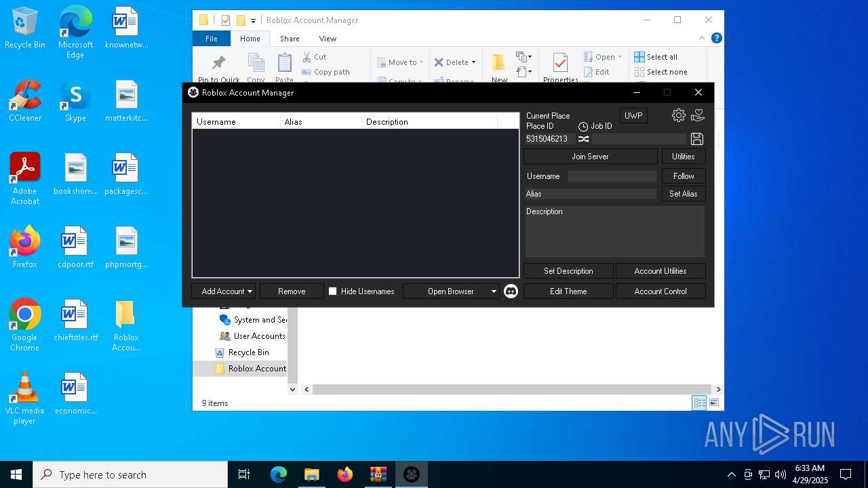
Task: Open VLC media player desktop icon
Action: click(25, 399)
